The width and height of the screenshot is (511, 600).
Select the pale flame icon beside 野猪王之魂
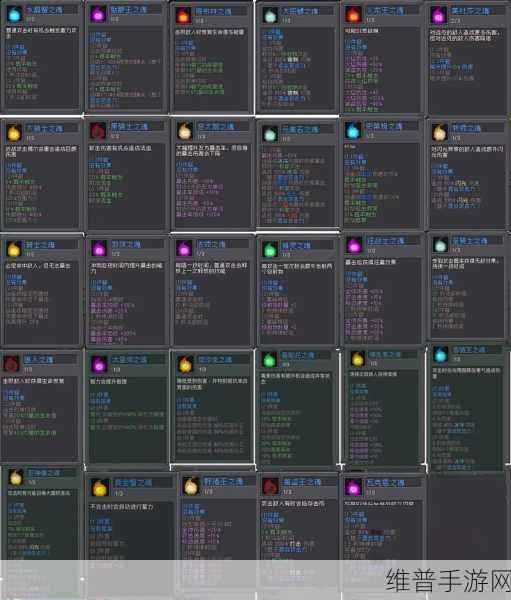pos(191,486)
